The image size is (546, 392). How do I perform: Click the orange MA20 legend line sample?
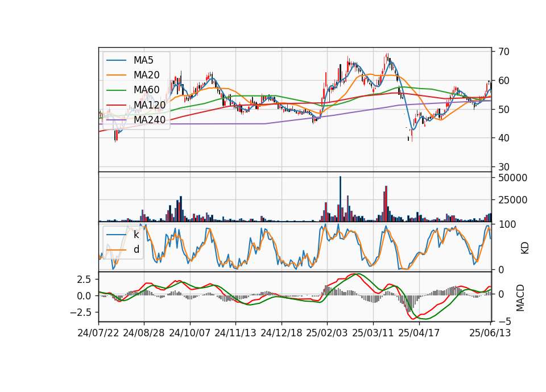coord(116,75)
